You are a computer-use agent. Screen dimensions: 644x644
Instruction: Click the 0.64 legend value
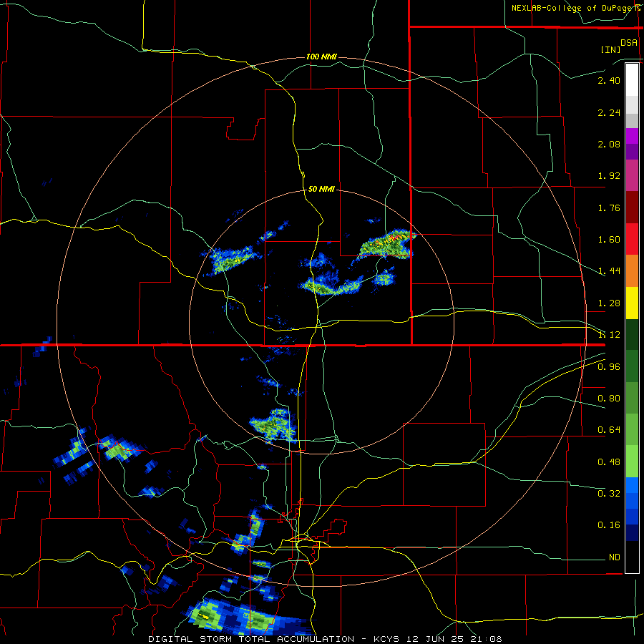click(609, 430)
